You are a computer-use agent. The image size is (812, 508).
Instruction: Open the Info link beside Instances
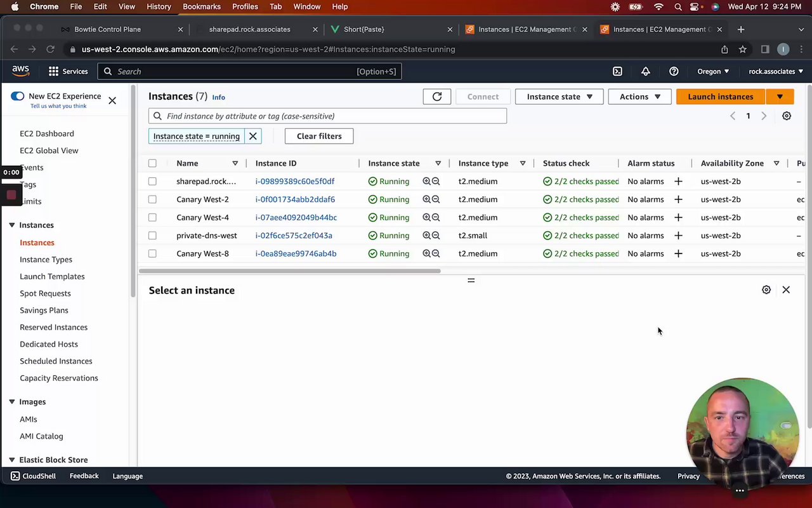point(218,97)
